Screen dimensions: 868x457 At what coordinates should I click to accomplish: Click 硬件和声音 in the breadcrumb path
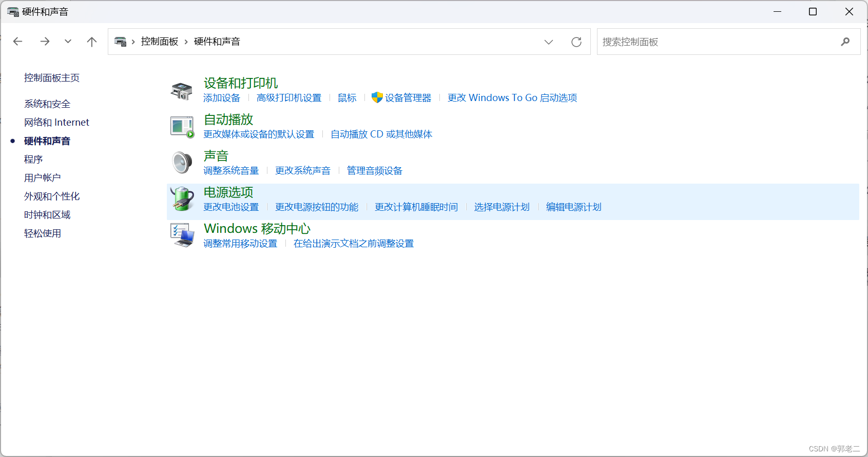pyautogui.click(x=217, y=42)
